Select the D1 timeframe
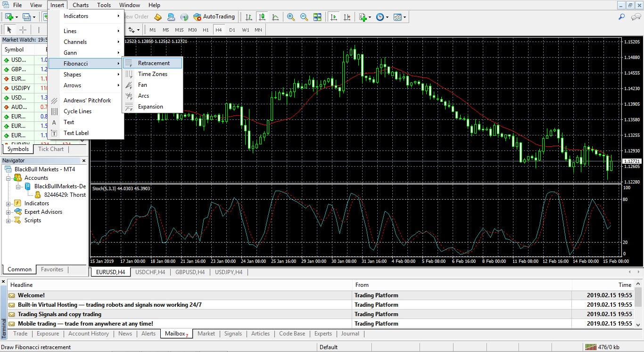644x352 pixels. click(232, 30)
